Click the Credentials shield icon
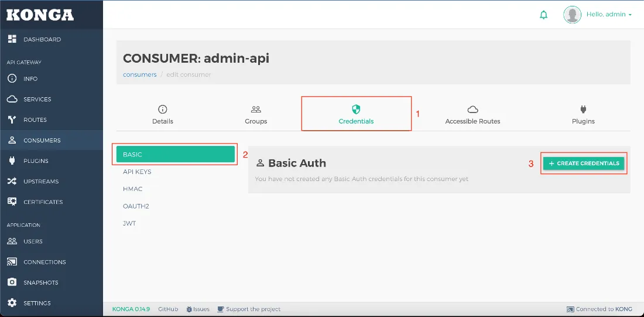 tap(356, 109)
